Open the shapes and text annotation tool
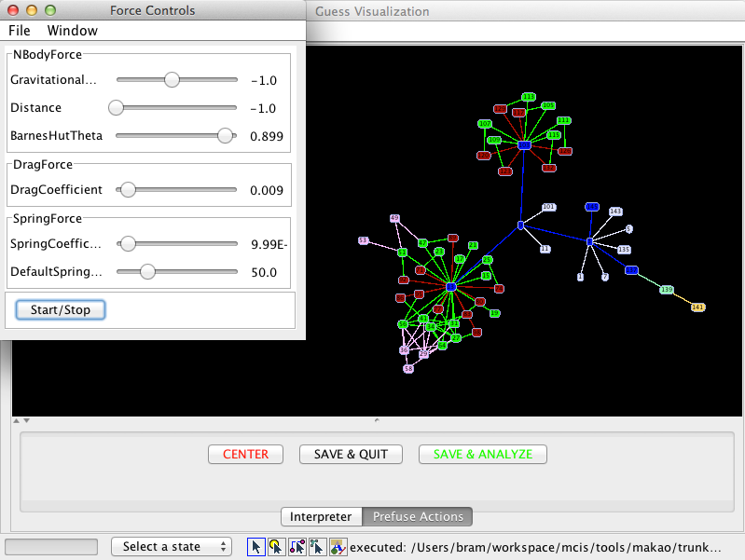Image resolution: width=745 pixels, height=560 pixels. 338,547
